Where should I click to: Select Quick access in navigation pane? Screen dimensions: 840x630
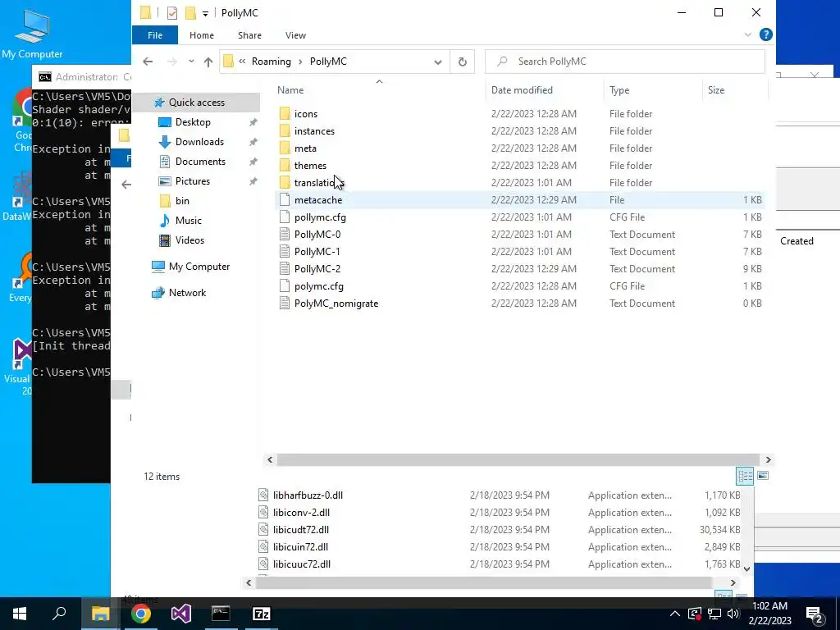[x=197, y=103]
